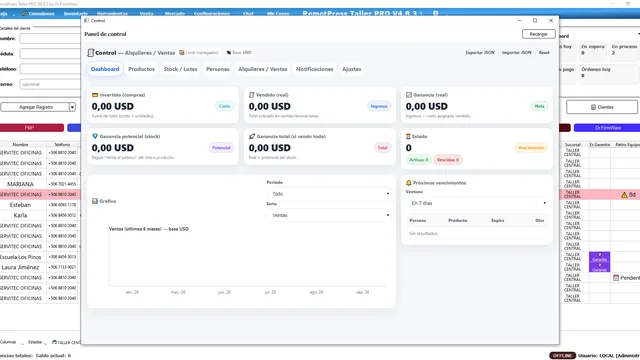The height and width of the screenshot is (360, 640).
Task: Click the Estado hourglass icon
Action: point(408,136)
